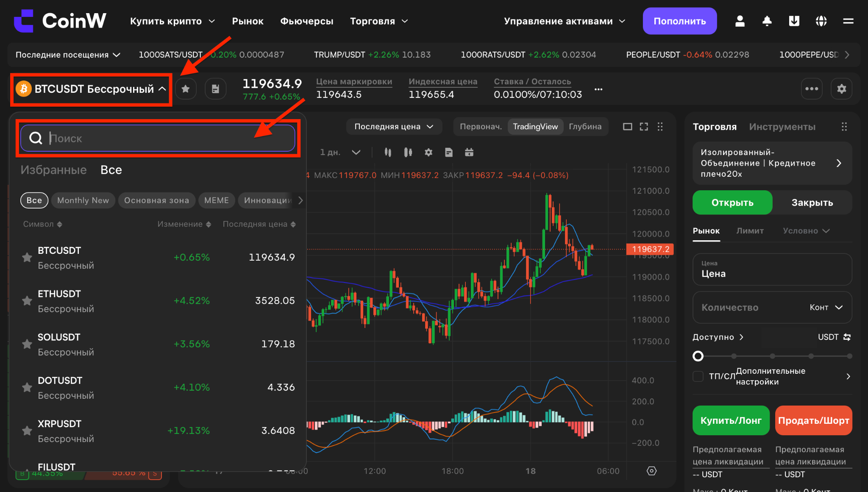This screenshot has width=868, height=492.
Task: Star XRPUSDT as favorite
Action: click(27, 431)
